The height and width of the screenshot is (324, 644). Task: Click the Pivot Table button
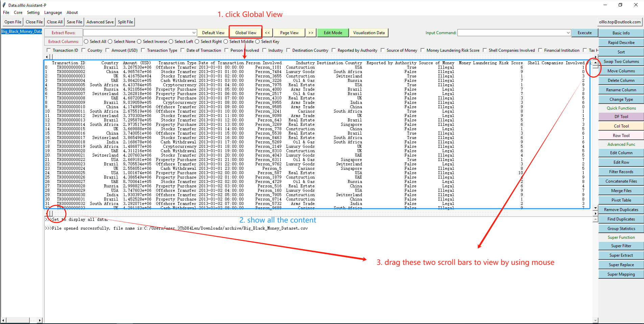[621, 200]
